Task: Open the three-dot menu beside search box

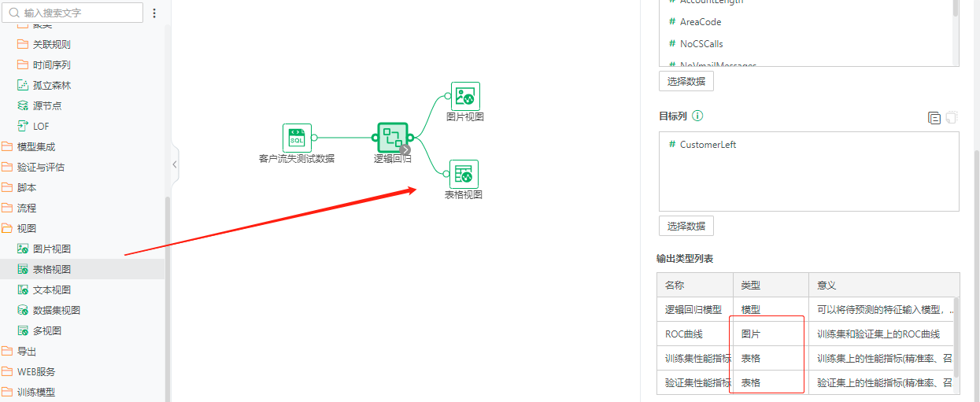Action: click(x=154, y=13)
